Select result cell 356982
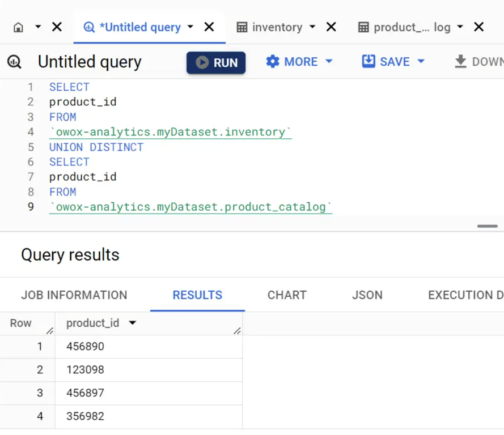 click(x=149, y=416)
